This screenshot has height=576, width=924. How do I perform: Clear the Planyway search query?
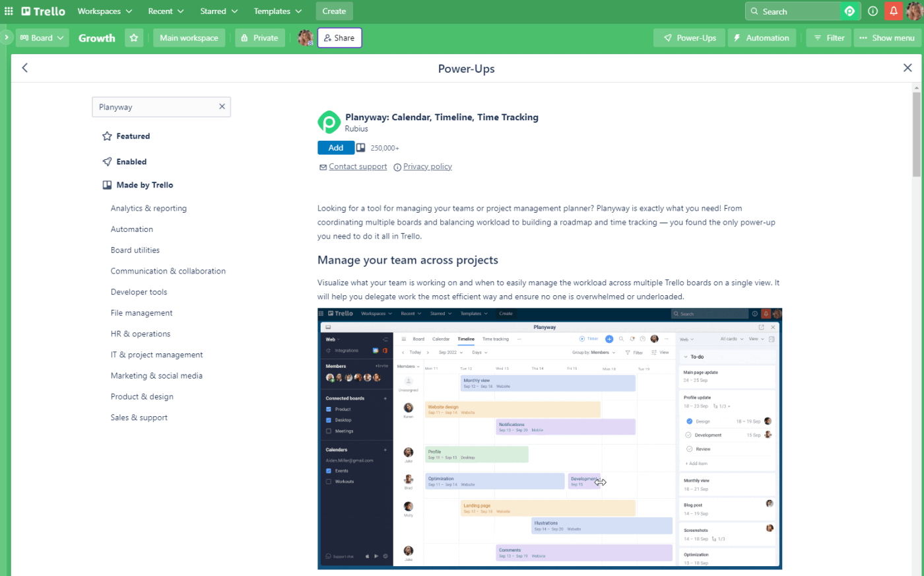coord(222,106)
